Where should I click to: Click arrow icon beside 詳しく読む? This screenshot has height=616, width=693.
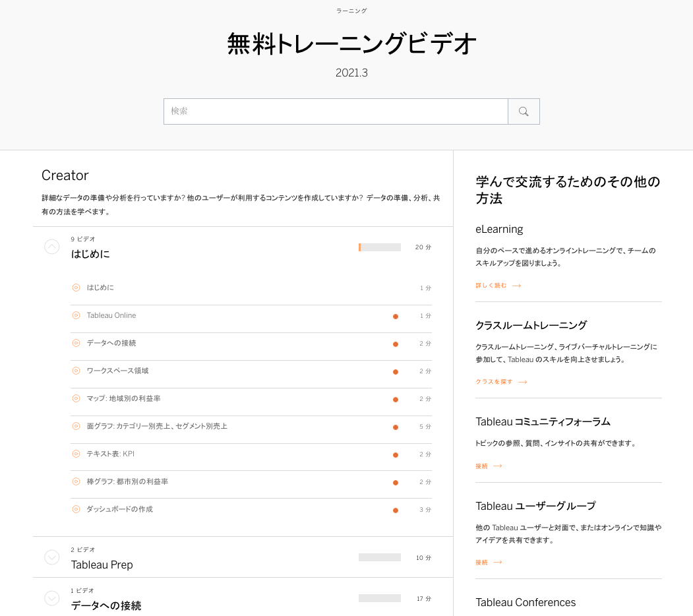(x=517, y=286)
